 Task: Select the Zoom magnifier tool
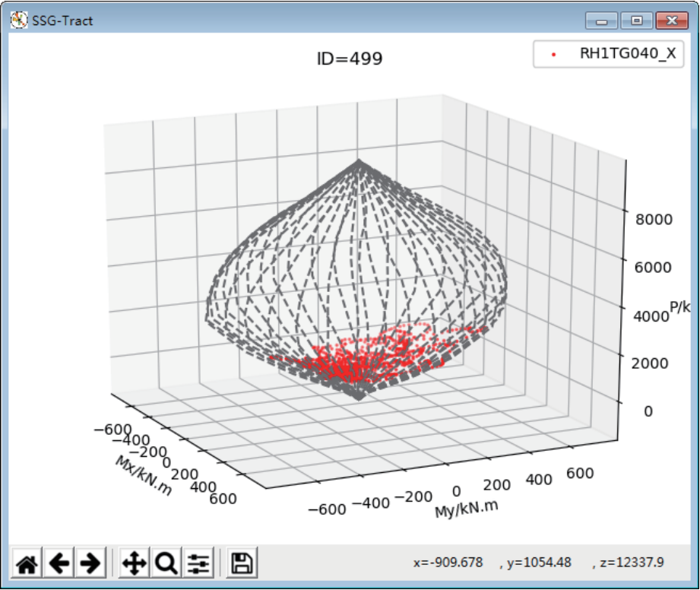click(x=166, y=563)
